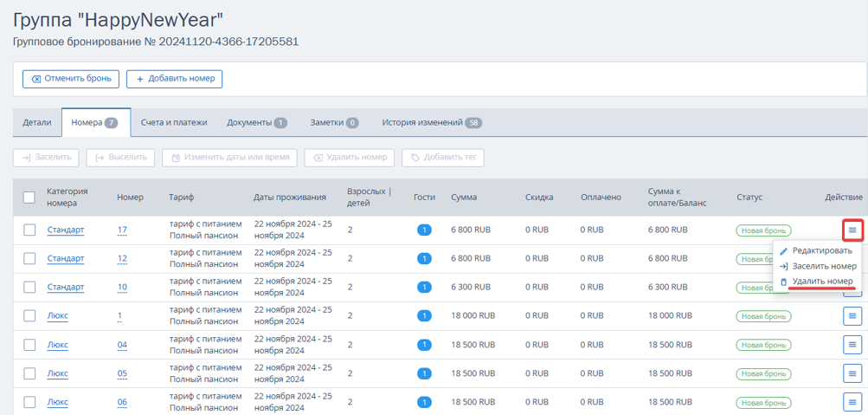Viewport: 868px width, 415px height.
Task: Click the 6 300 RUB sum for room 10
Action: click(471, 287)
